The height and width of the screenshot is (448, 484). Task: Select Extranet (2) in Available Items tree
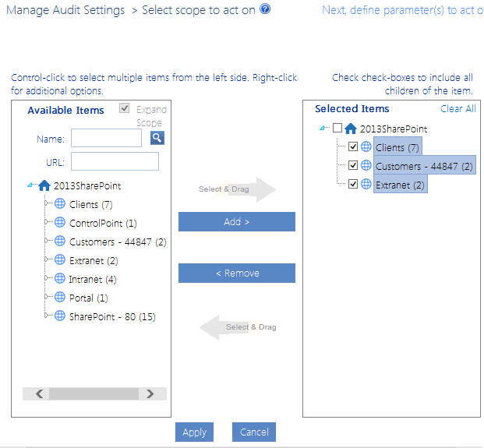pos(94,260)
